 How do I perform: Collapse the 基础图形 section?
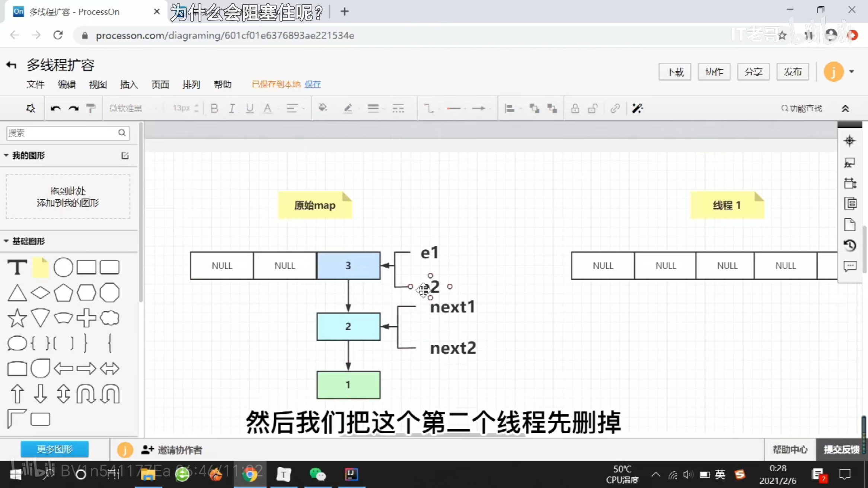coord(6,241)
